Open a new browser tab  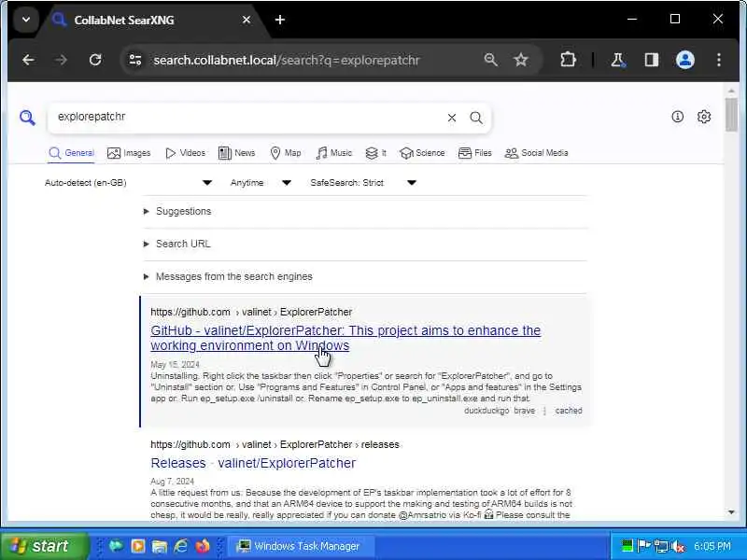click(x=280, y=20)
